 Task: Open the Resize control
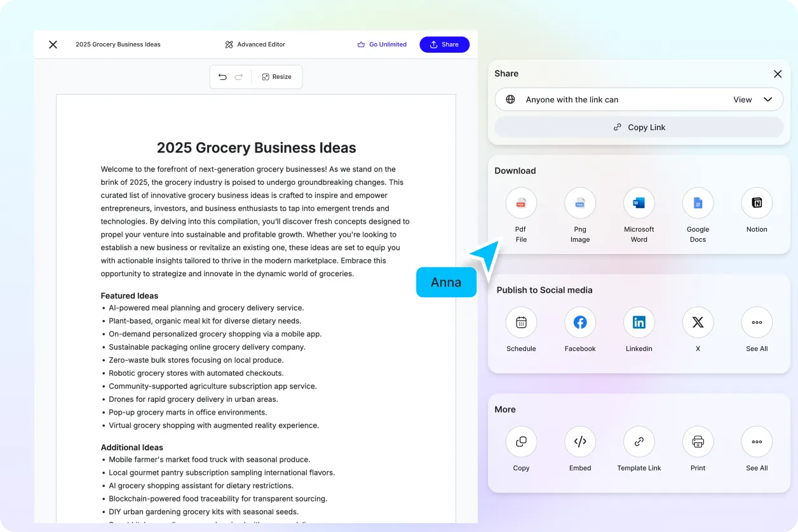[x=277, y=76]
